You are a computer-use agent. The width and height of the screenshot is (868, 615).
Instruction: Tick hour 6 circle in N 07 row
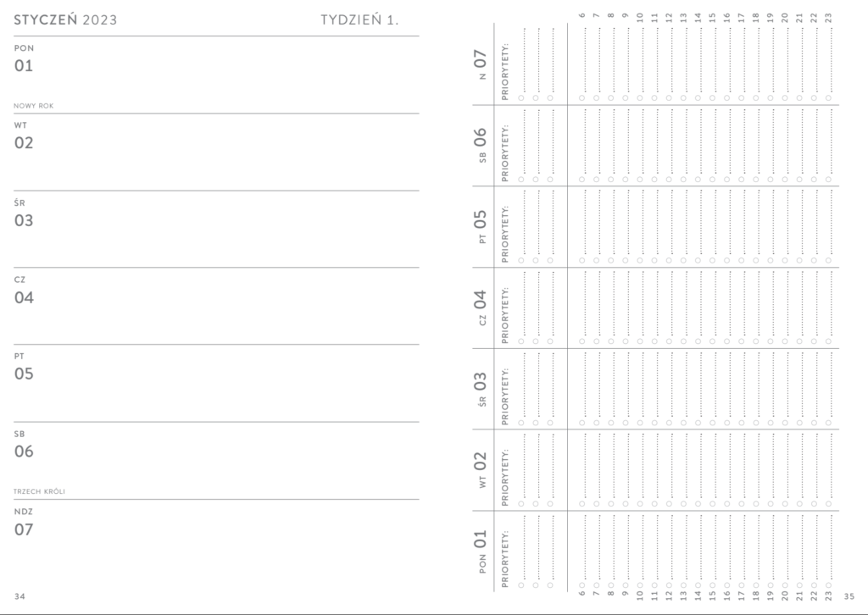pyautogui.click(x=581, y=98)
